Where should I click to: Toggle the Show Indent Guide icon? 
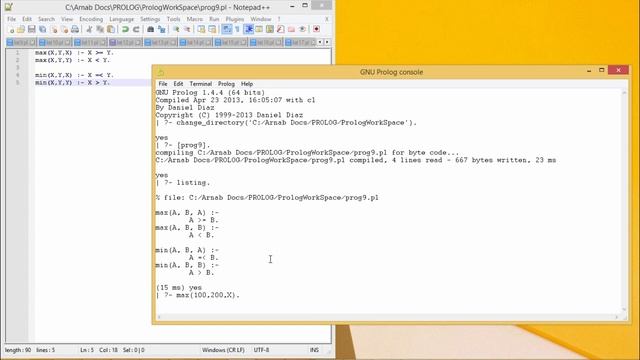[x=249, y=29]
